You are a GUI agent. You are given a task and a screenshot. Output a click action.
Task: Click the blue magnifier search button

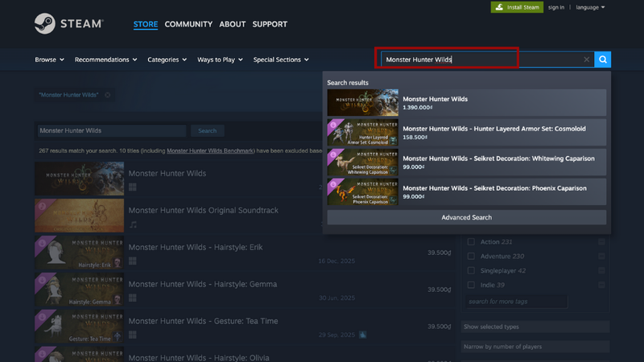coord(602,60)
